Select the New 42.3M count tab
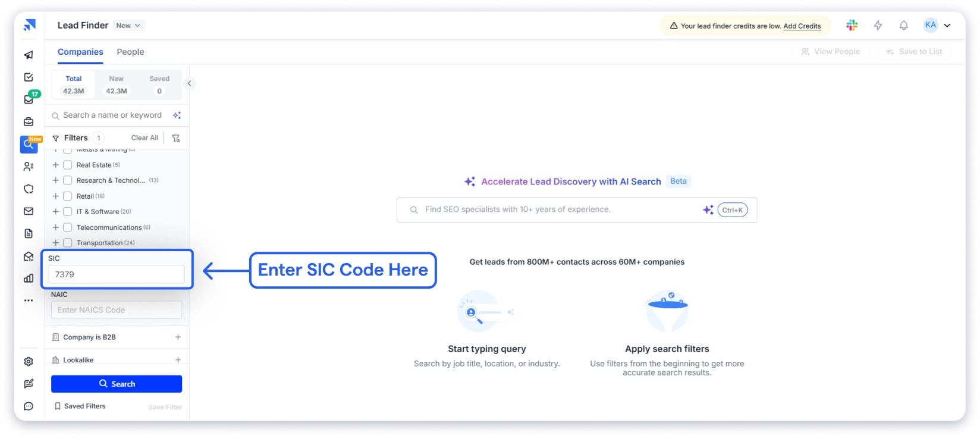The image size is (980, 438). 117,85
